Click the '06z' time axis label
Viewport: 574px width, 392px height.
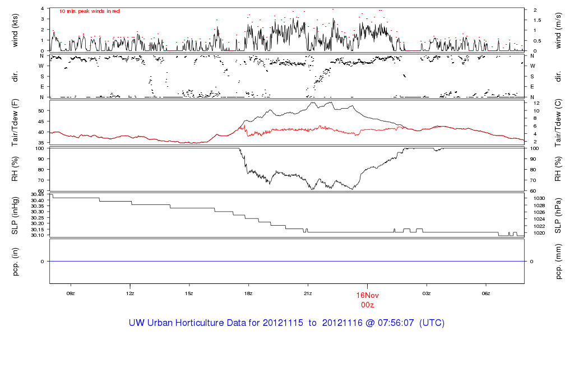pos(486,293)
